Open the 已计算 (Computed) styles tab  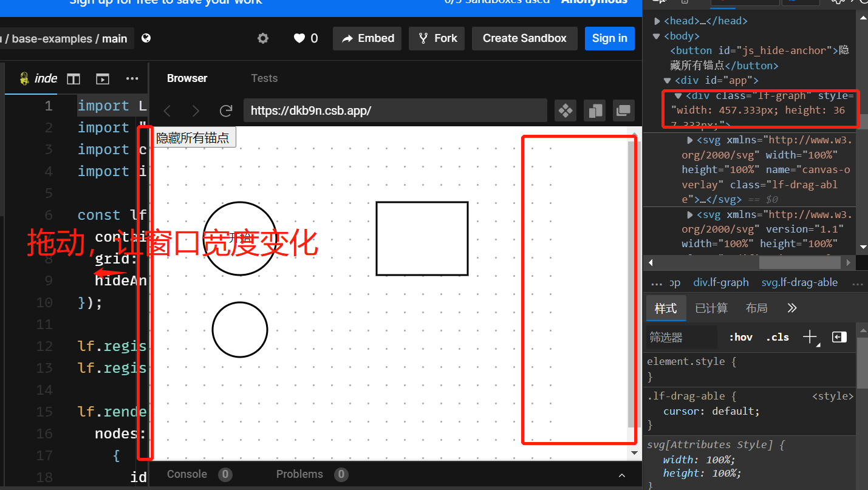pos(711,308)
